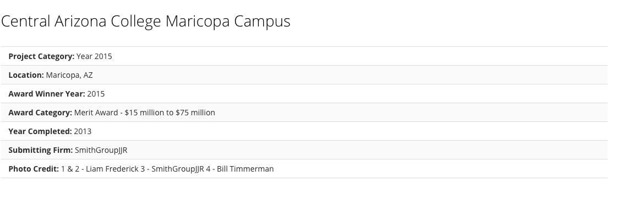Select the Year Completed label
Viewport: 644px width, 208px height.
click(40, 131)
